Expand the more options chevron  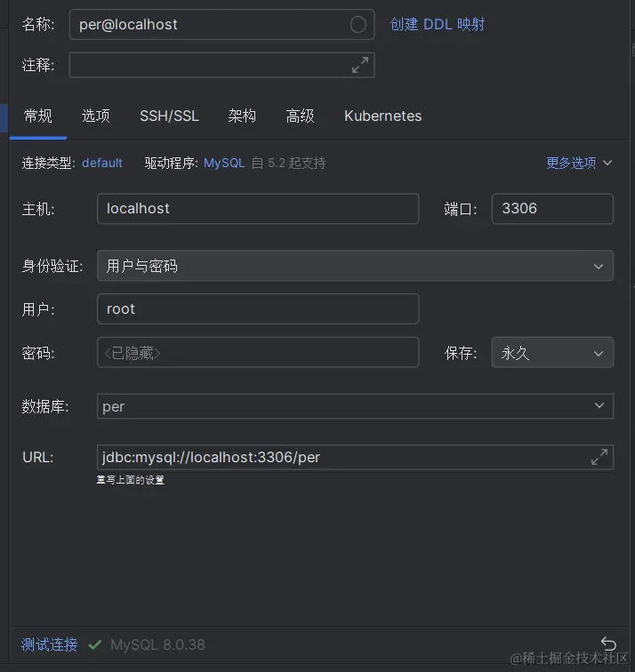pos(607,163)
